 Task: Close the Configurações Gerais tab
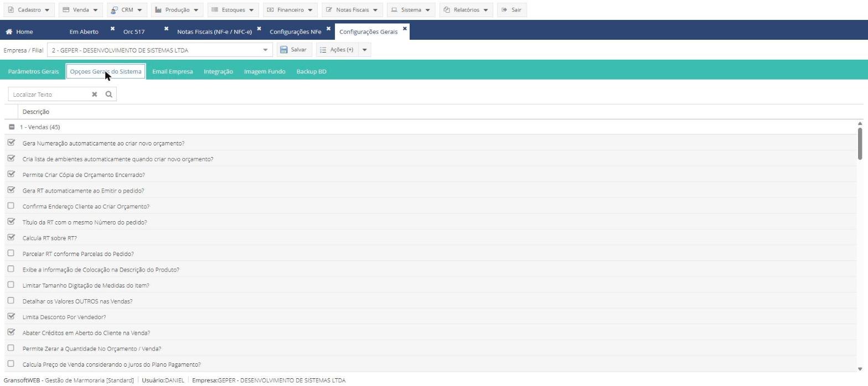[405, 28]
